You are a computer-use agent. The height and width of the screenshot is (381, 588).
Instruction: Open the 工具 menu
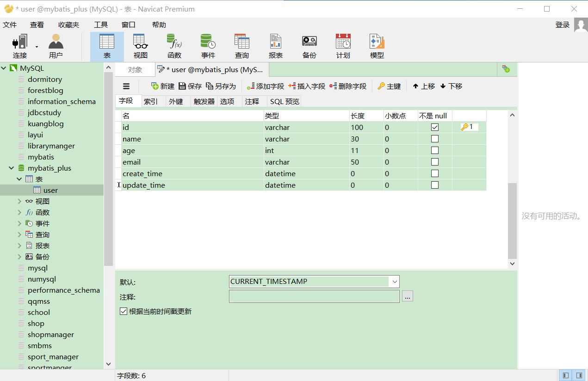point(101,25)
